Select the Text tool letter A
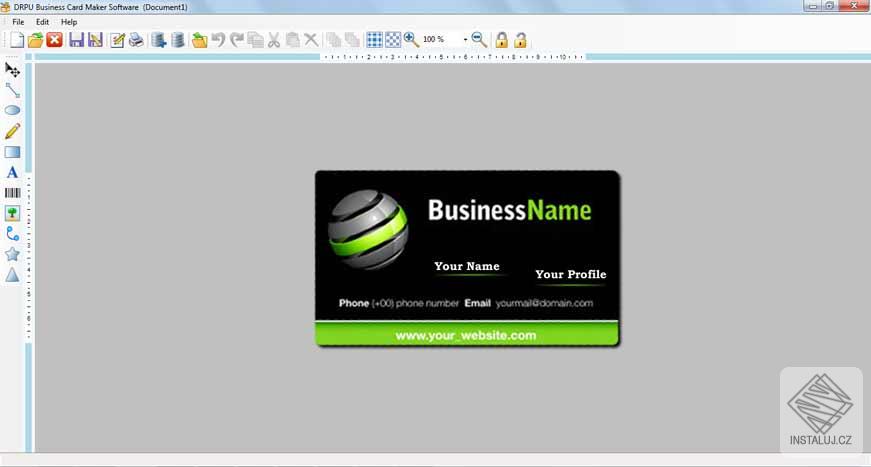The height and width of the screenshot is (467, 871). pos(12,172)
